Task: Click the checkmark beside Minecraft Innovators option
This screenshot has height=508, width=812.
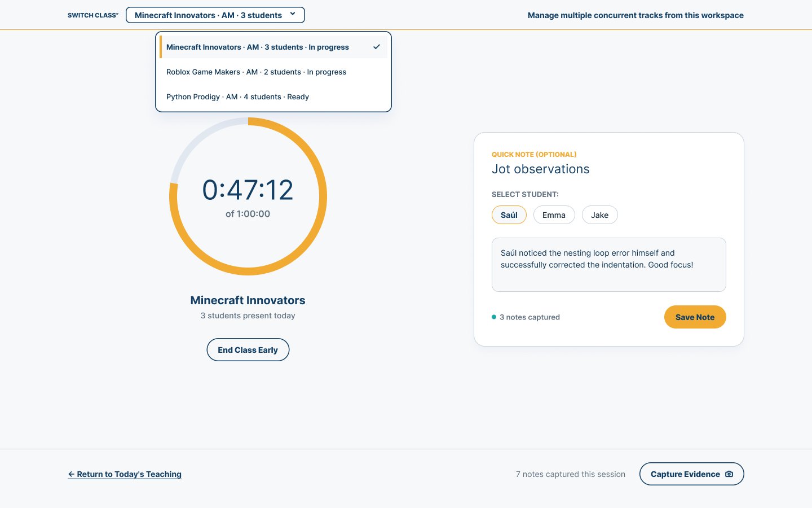Action: pyautogui.click(x=377, y=47)
